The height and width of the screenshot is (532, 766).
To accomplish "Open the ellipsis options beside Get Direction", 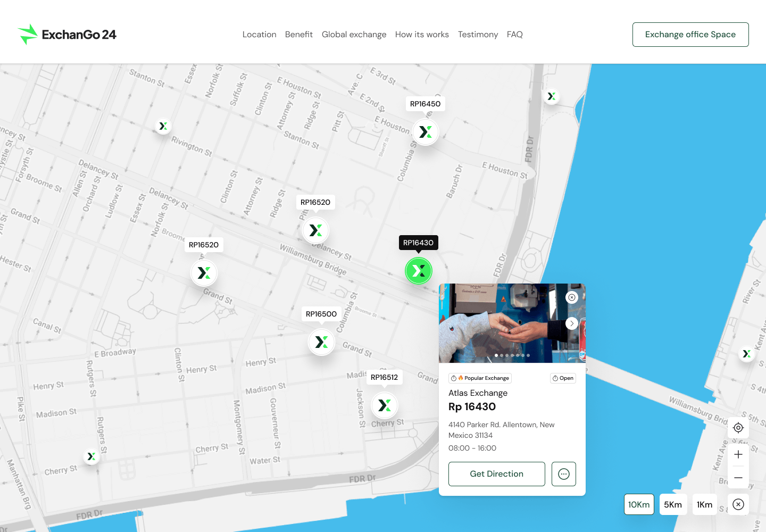I will point(563,473).
